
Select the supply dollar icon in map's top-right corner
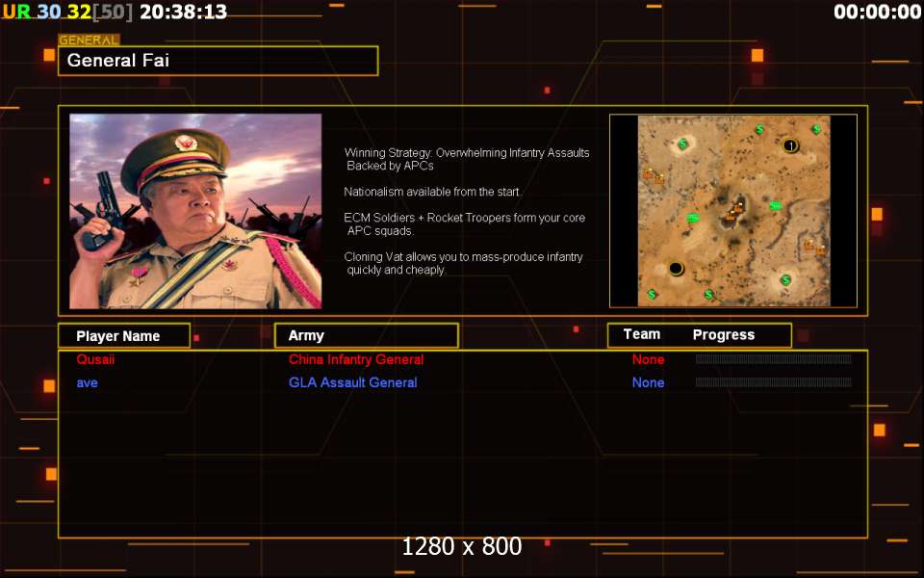click(815, 129)
